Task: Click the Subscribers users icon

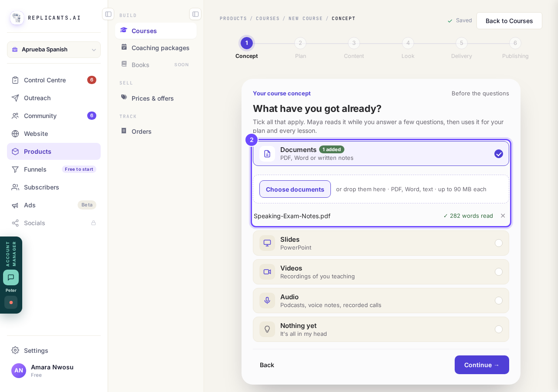Action: pyautogui.click(x=15, y=187)
